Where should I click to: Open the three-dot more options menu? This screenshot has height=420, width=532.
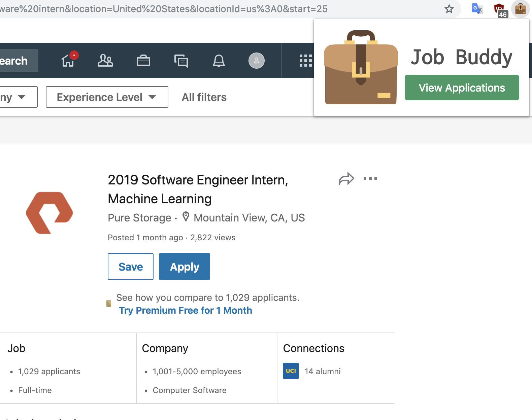coord(370,178)
